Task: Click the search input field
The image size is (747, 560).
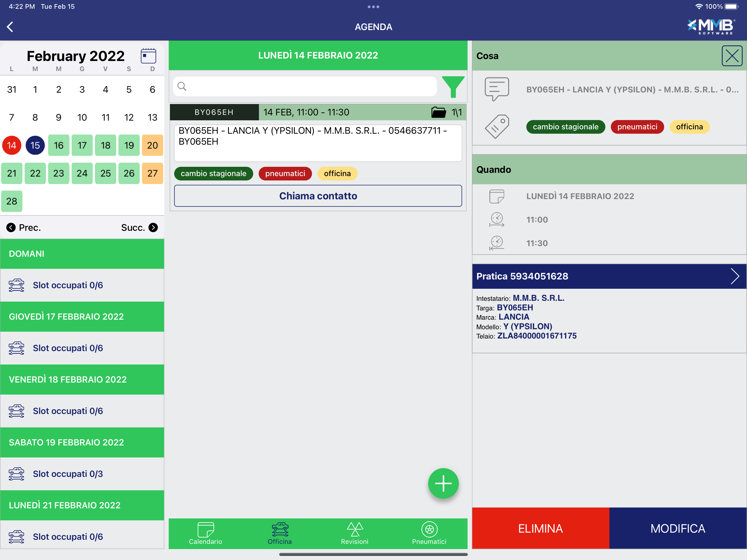Action: pos(305,86)
